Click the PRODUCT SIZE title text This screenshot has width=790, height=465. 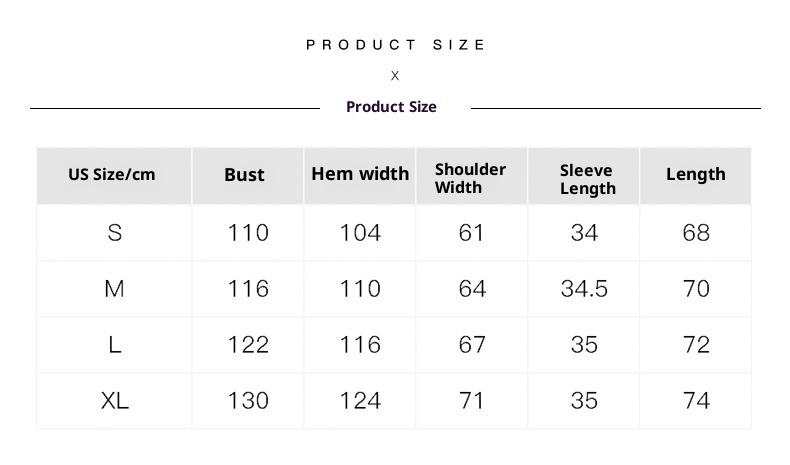395,45
